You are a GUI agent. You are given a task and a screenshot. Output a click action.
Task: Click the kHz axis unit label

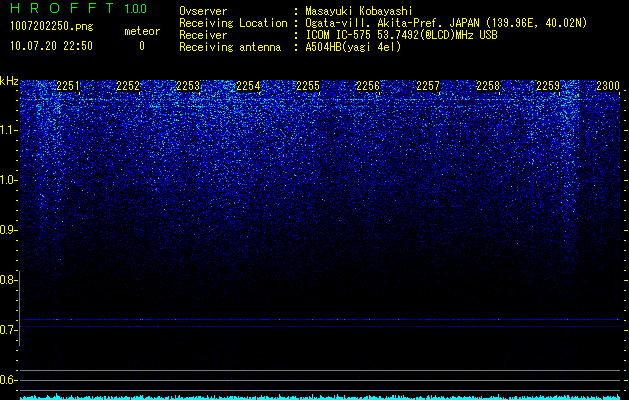click(9, 81)
